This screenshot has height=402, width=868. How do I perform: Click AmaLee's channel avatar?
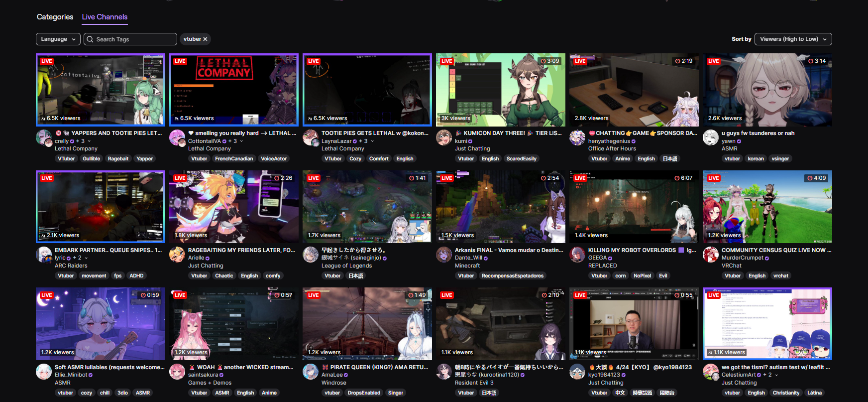point(311,372)
